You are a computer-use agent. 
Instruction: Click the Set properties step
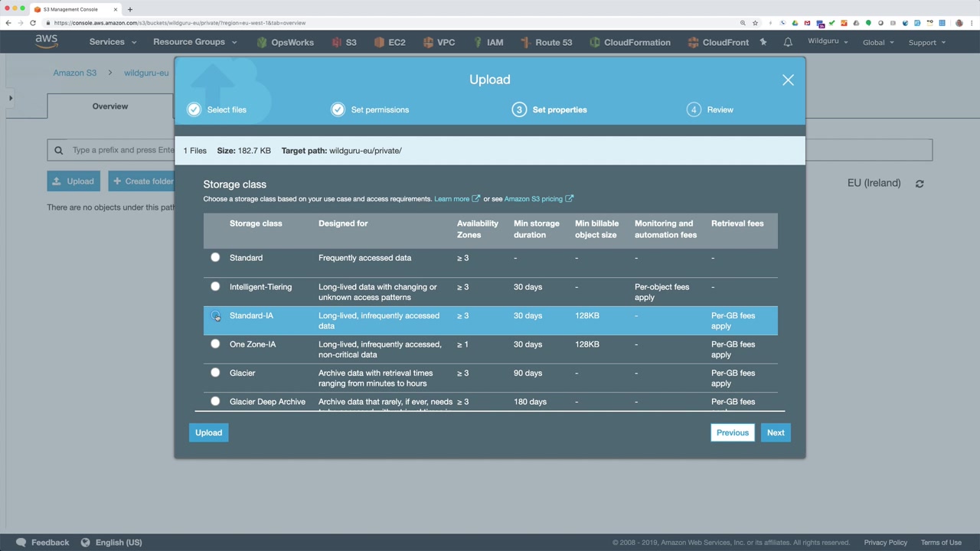pyautogui.click(x=550, y=109)
